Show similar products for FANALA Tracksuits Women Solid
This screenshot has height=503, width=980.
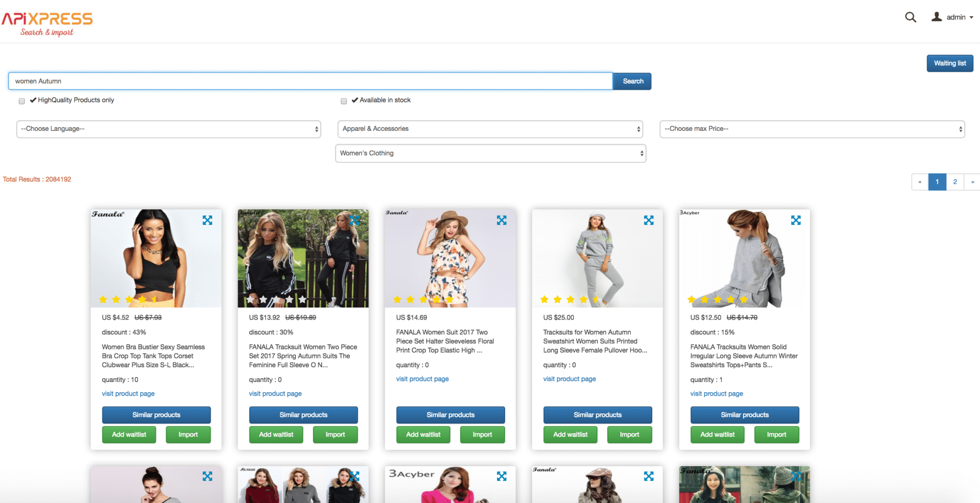click(x=745, y=415)
